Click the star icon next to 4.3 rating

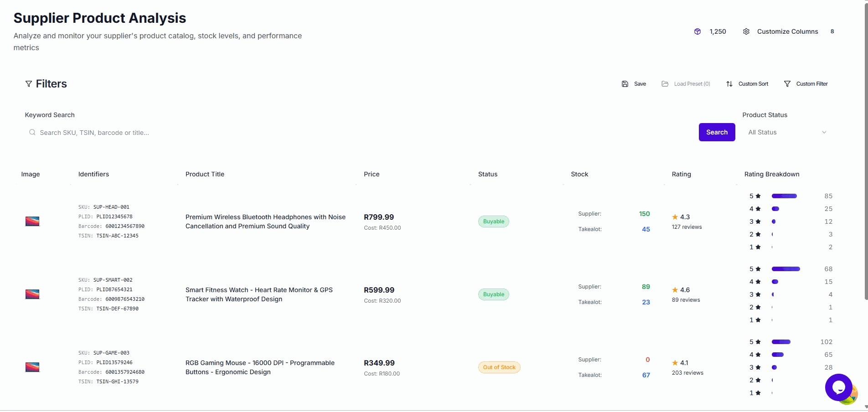click(x=675, y=217)
